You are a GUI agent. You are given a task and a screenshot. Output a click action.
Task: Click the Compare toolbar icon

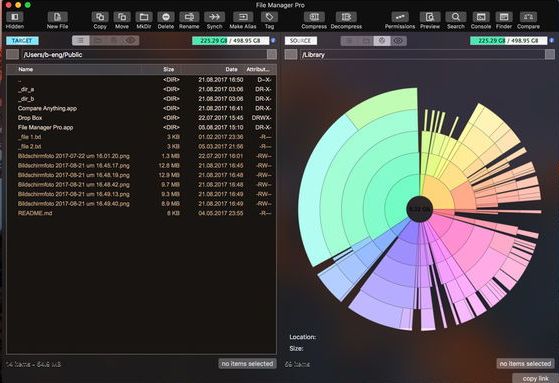tap(528, 17)
